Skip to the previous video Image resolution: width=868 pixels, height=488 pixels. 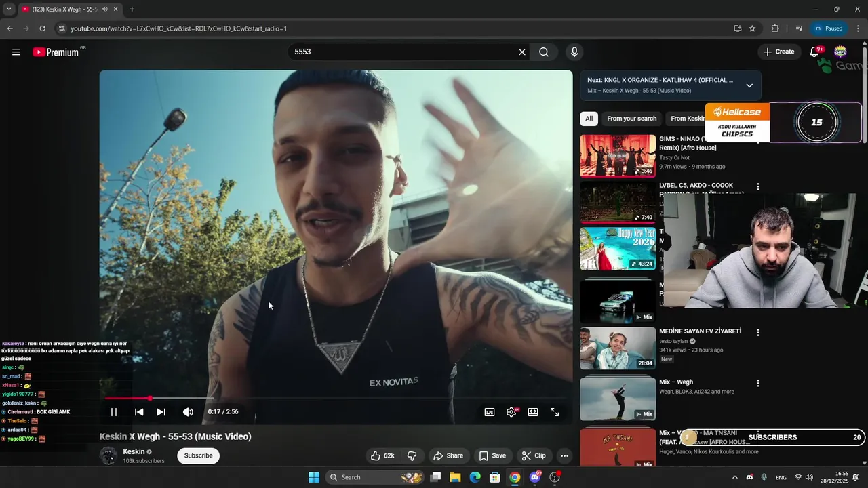pos(139,412)
